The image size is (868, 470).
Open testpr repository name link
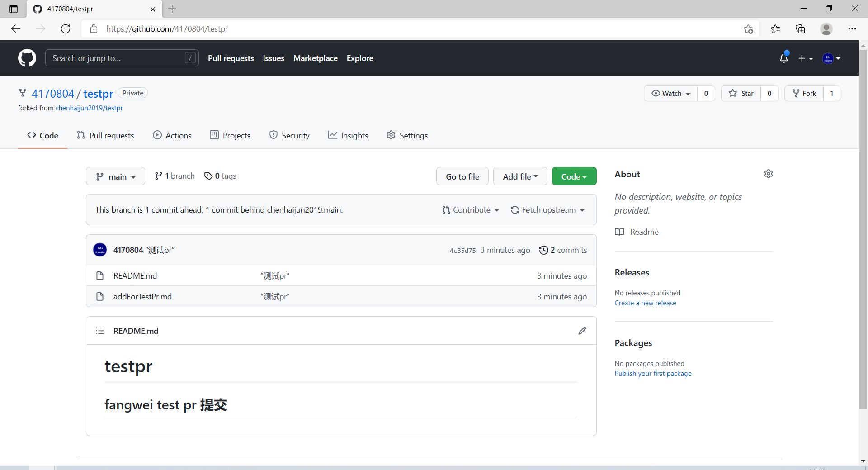(x=98, y=94)
